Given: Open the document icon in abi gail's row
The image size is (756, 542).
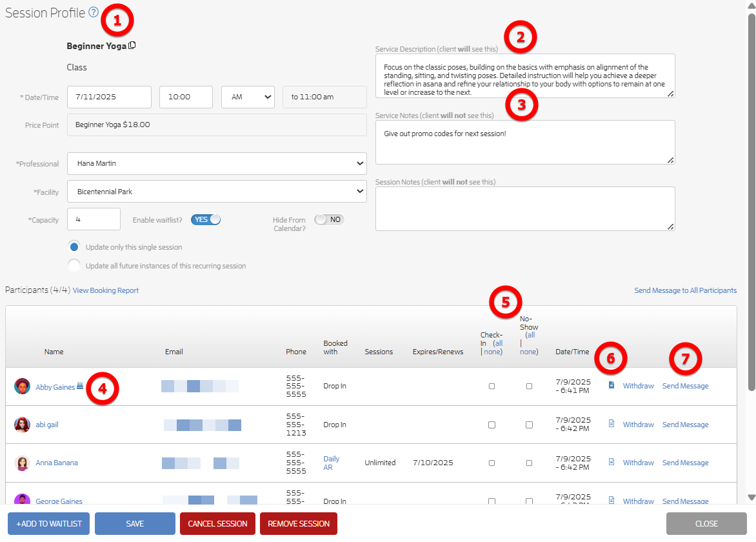Looking at the screenshot, I should (x=612, y=423).
